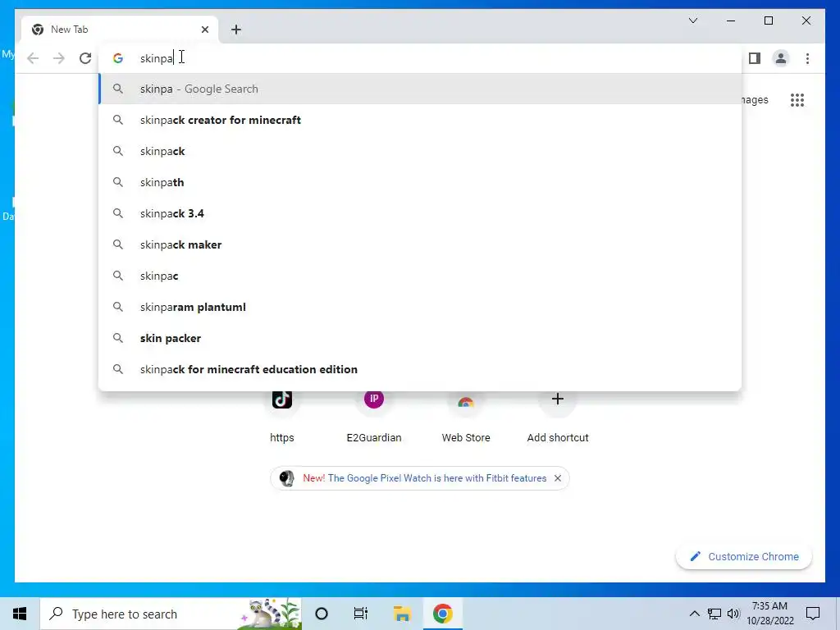The image size is (840, 630).
Task: Choose the 'skinparam plantuml' suggestion
Action: (420, 307)
